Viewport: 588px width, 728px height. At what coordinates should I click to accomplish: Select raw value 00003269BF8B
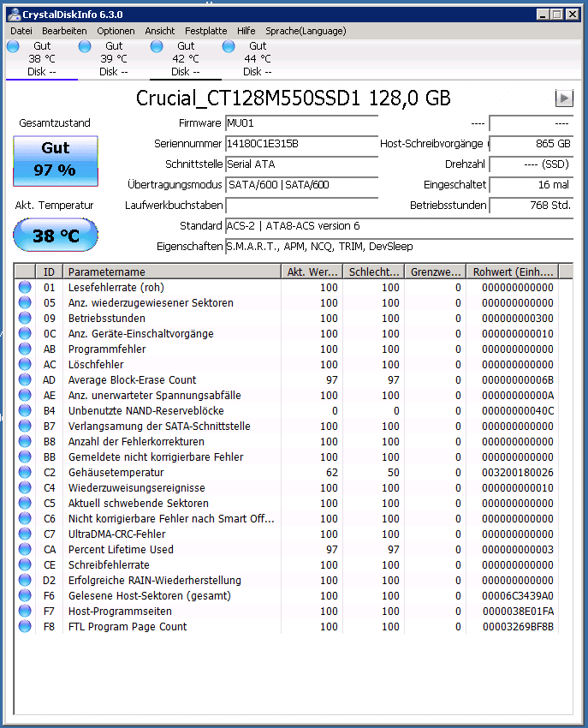[x=518, y=626]
